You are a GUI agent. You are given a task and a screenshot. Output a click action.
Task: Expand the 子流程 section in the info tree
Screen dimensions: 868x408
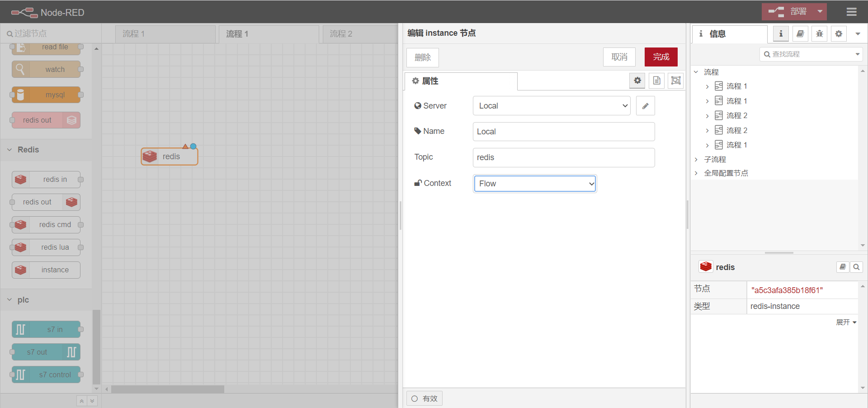coord(696,159)
